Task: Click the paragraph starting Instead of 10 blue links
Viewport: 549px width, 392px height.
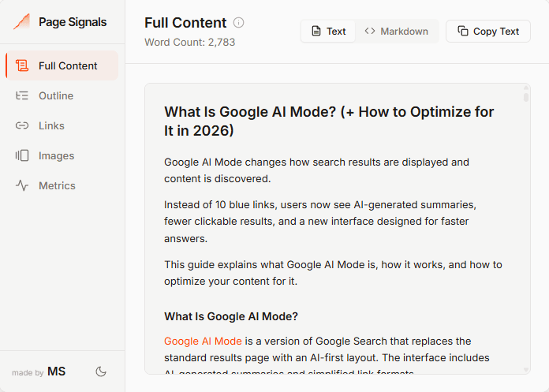Action: coord(320,222)
